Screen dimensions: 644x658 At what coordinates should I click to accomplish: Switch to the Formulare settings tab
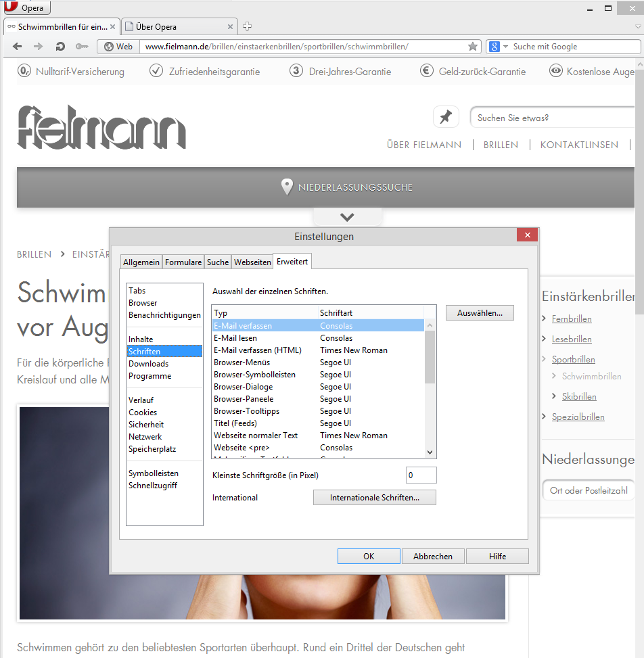point(183,262)
